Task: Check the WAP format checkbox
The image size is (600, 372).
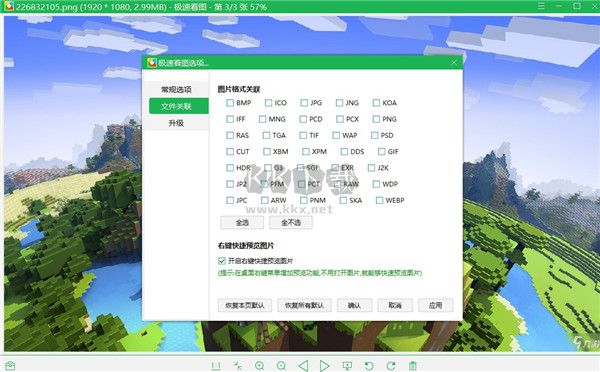Action: pyautogui.click(x=336, y=135)
